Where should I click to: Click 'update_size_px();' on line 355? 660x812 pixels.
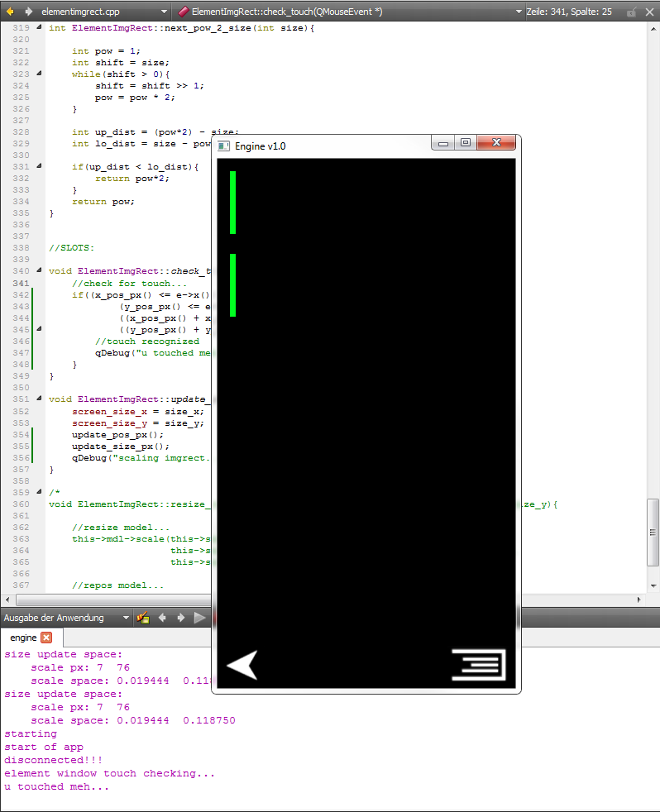click(121, 447)
